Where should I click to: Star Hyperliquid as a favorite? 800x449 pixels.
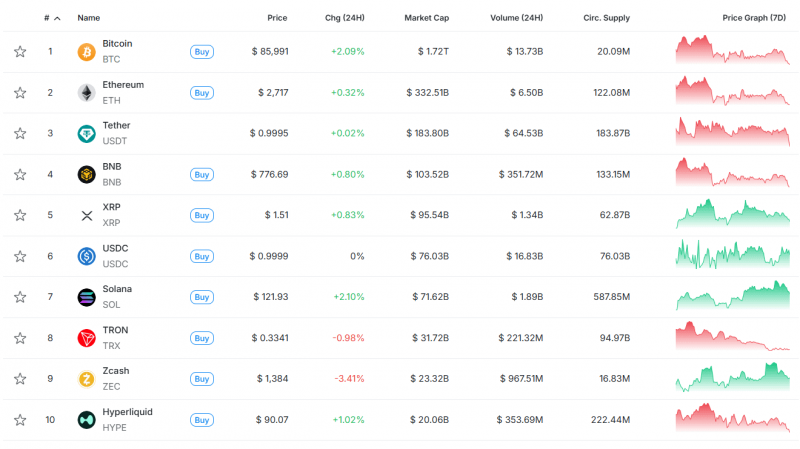(20, 420)
